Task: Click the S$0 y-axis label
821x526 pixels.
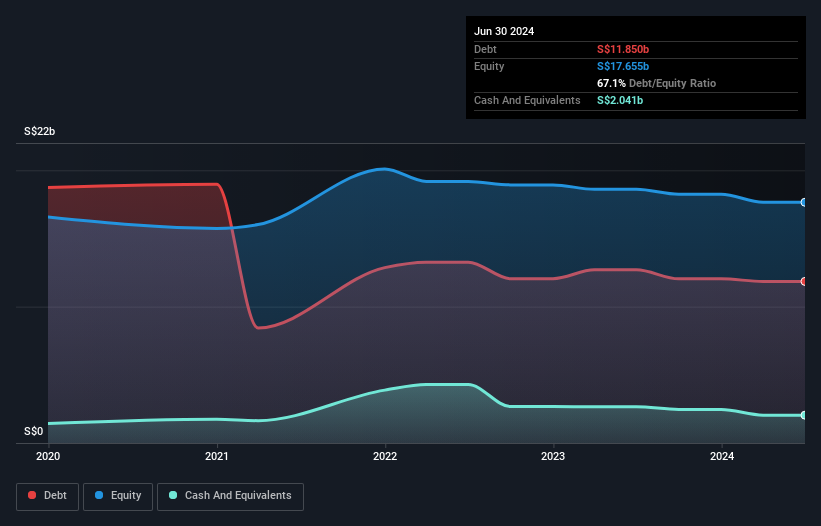Action: click(x=34, y=431)
